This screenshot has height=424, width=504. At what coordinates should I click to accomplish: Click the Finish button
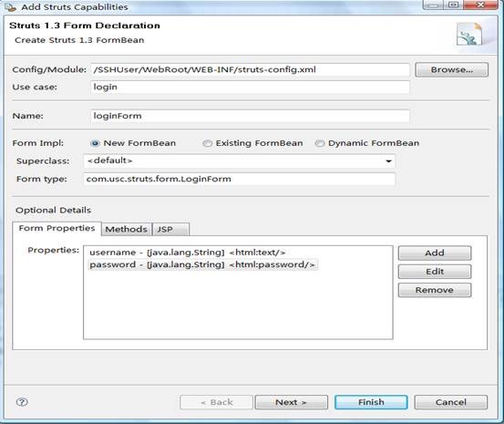[x=371, y=402]
